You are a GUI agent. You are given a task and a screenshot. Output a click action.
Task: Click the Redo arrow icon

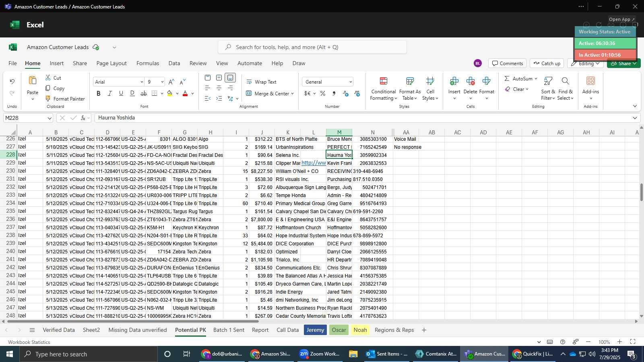(12, 93)
